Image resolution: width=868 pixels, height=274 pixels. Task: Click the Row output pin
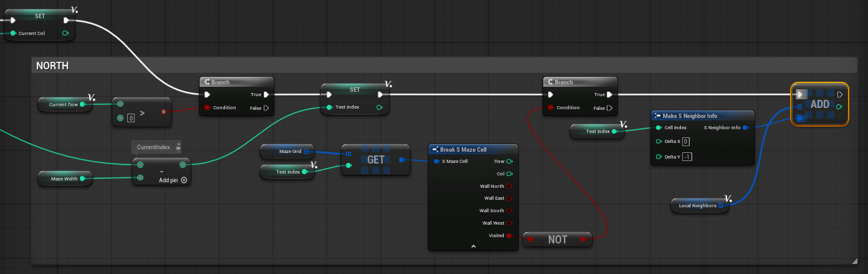(509, 161)
